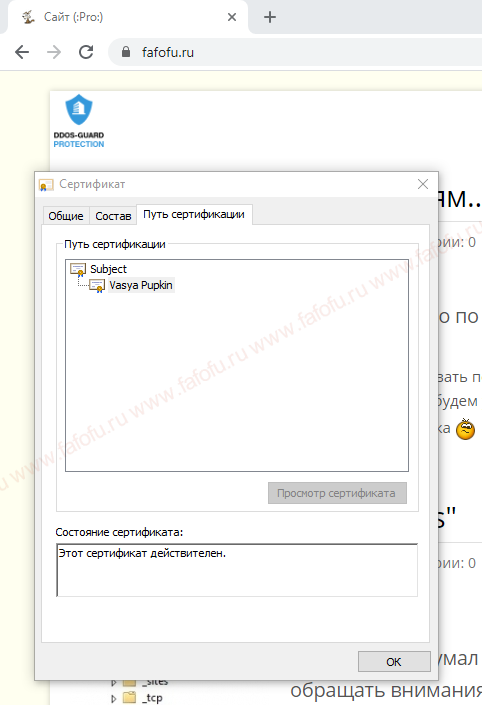Click the browser forward arrow
482x705 pixels.
pos(54,52)
